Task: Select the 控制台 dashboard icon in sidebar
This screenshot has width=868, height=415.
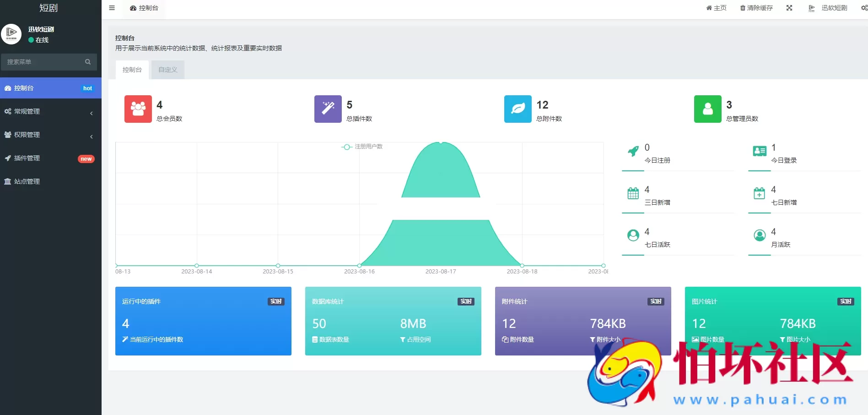Action: pos(7,87)
